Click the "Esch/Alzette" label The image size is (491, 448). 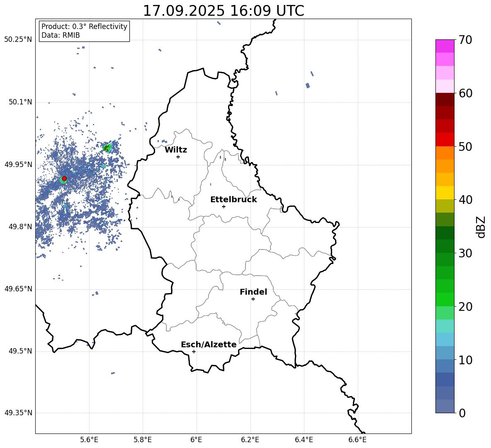click(209, 344)
